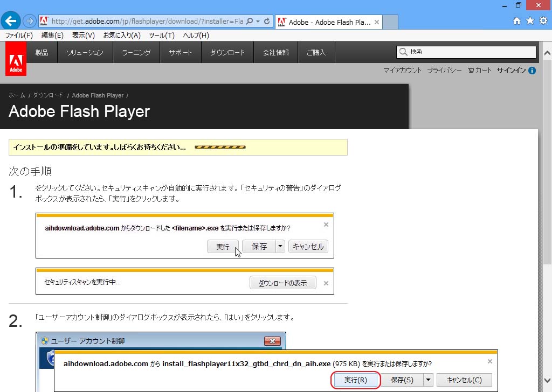Screen dimensions: 552x392
Task: Click the Home icon in the toolbar
Action: 516,21
